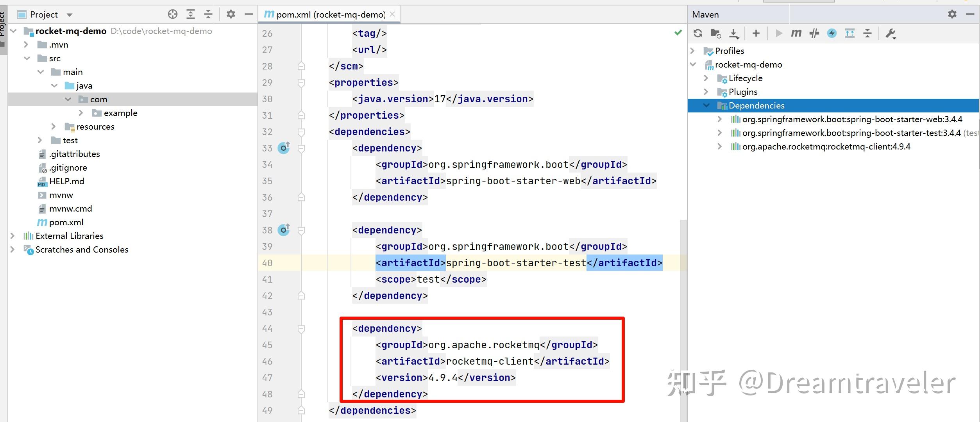
Task: Expand All nodes in the Maven panel
Action: tap(849, 33)
